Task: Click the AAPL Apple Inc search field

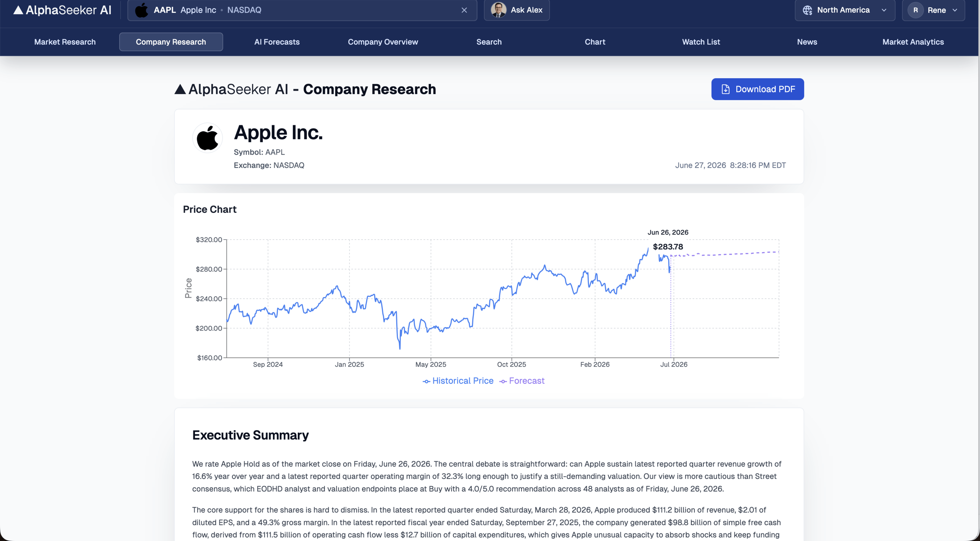Action: [x=302, y=10]
